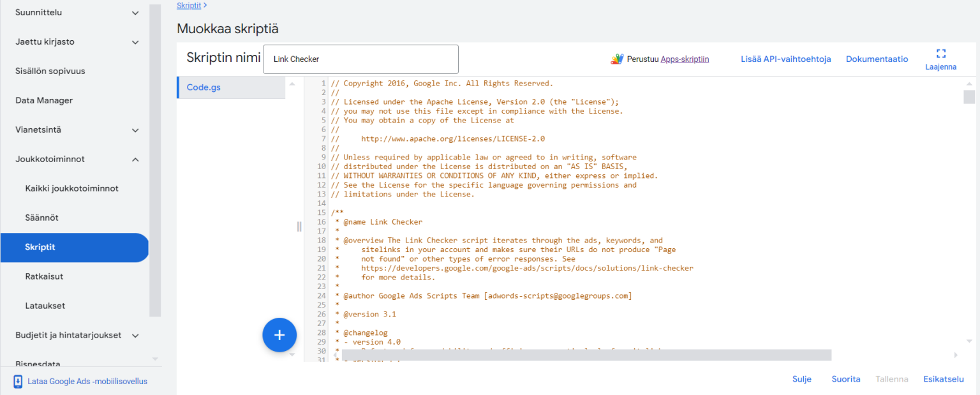Screen dimensions: 980x395
Task: Click the Laajenna fullscreen icon
Action: point(940,54)
